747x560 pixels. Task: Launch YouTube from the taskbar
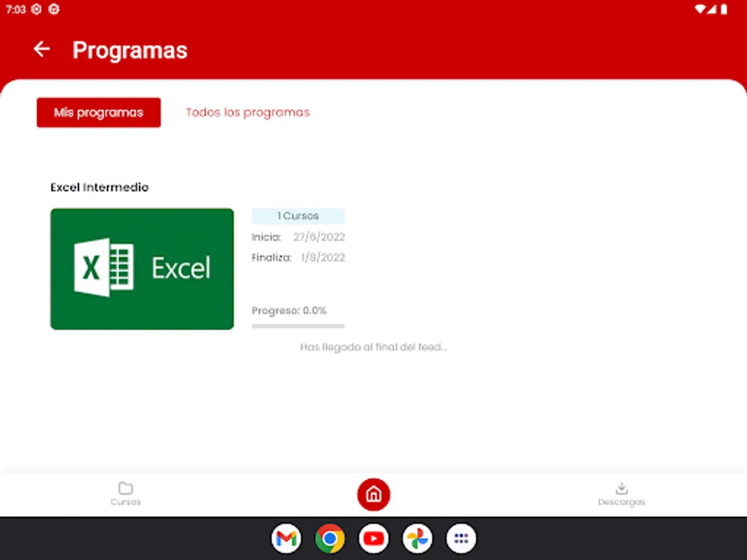pos(374,538)
